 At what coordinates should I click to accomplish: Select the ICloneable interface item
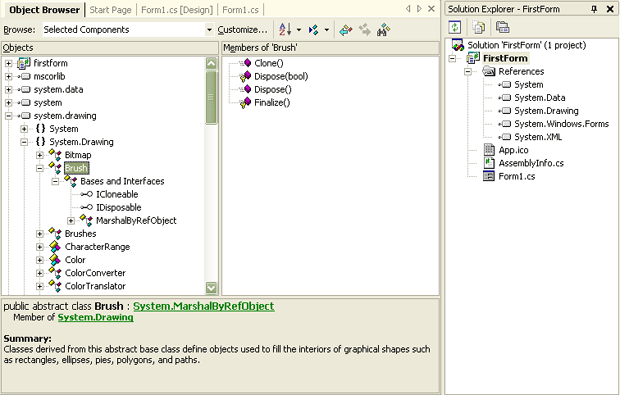117,195
